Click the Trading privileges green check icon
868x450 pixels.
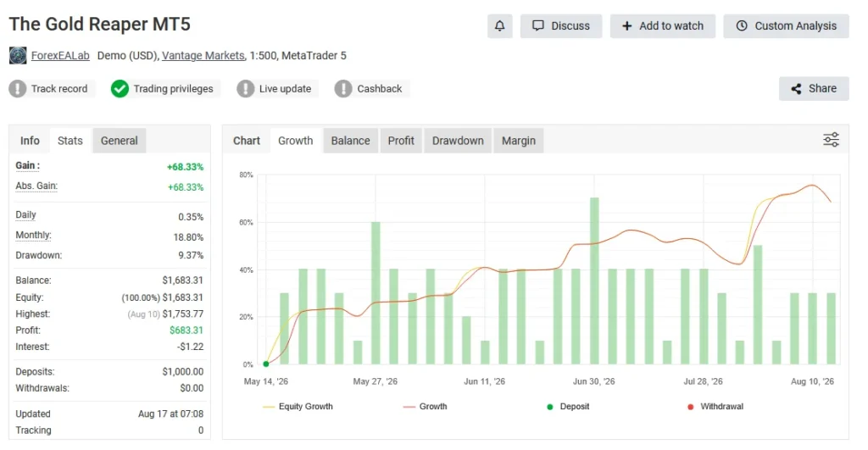120,89
